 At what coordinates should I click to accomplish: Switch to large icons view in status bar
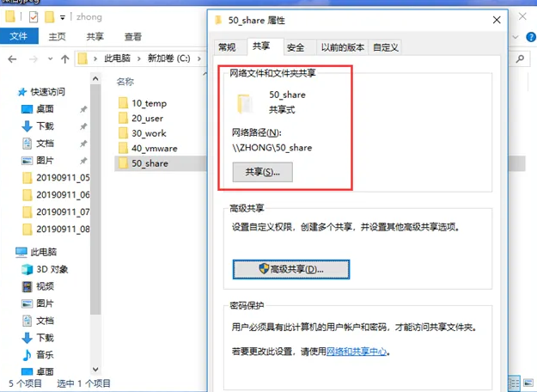pos(528,383)
